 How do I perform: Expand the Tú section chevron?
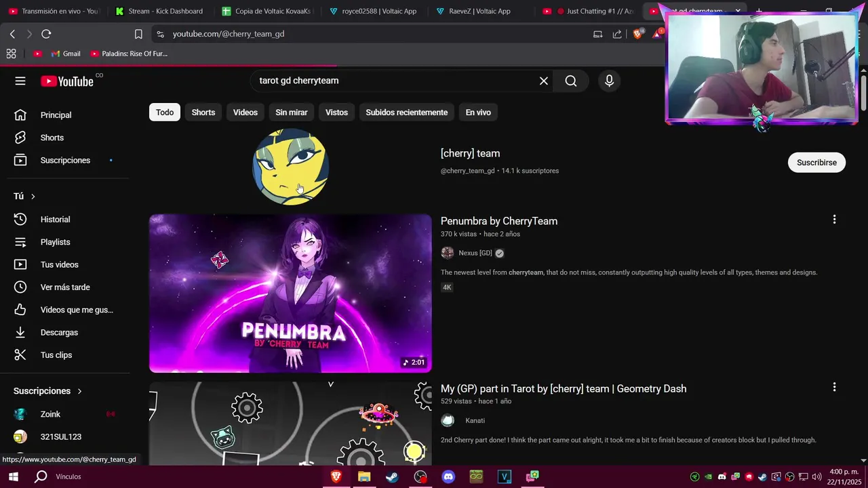point(33,197)
